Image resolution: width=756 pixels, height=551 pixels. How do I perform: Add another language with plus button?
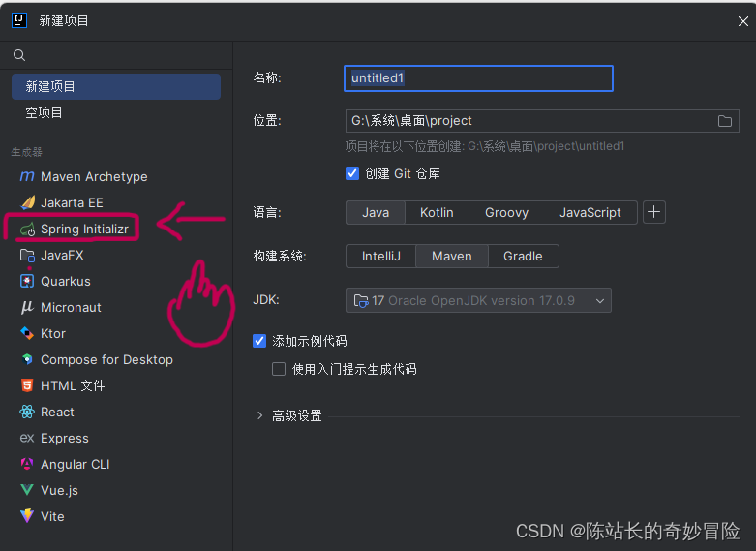(x=654, y=212)
